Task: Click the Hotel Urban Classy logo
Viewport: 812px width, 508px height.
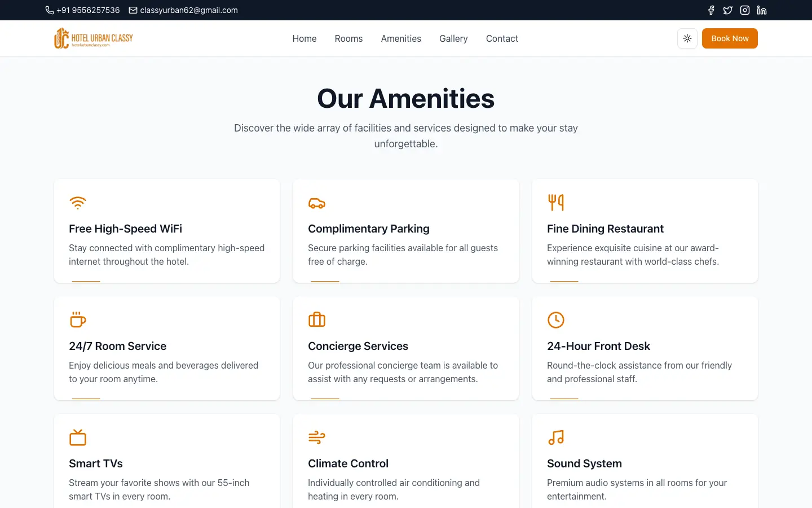Action: pos(94,38)
